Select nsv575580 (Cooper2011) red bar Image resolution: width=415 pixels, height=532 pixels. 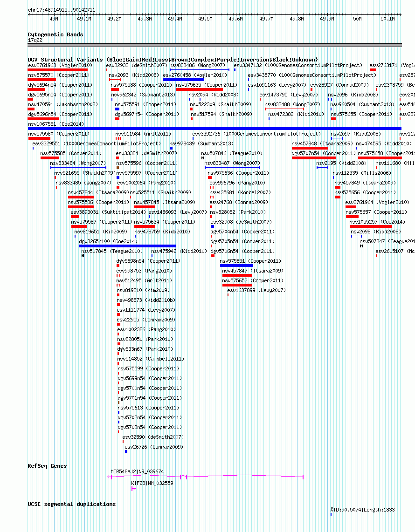tap(39, 138)
